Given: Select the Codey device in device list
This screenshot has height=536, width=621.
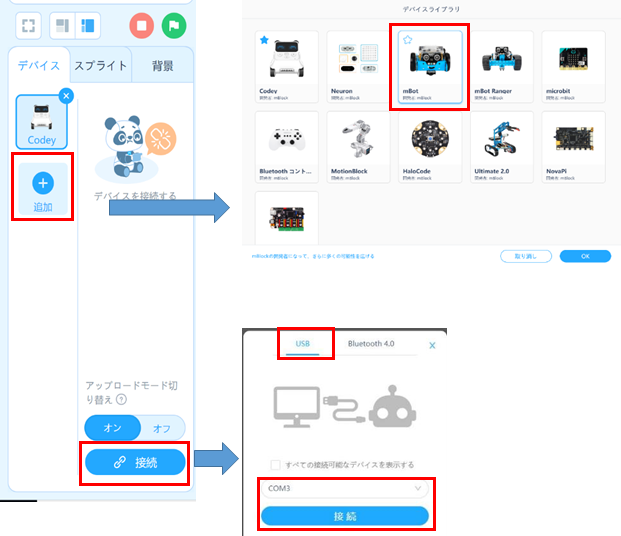Looking at the screenshot, I should [x=42, y=122].
